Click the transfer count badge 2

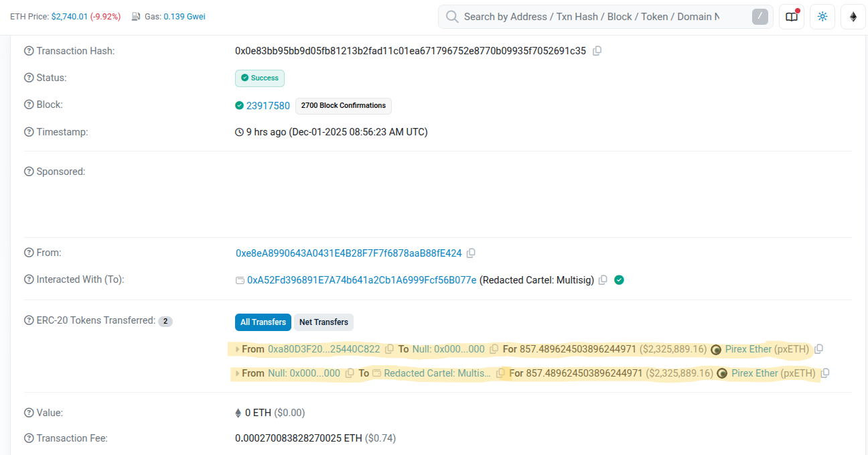(165, 322)
